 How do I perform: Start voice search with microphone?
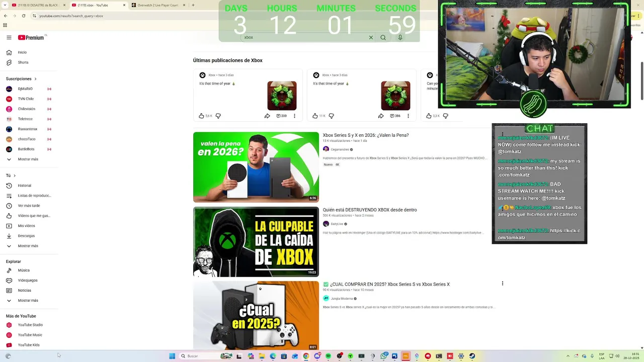point(400,37)
